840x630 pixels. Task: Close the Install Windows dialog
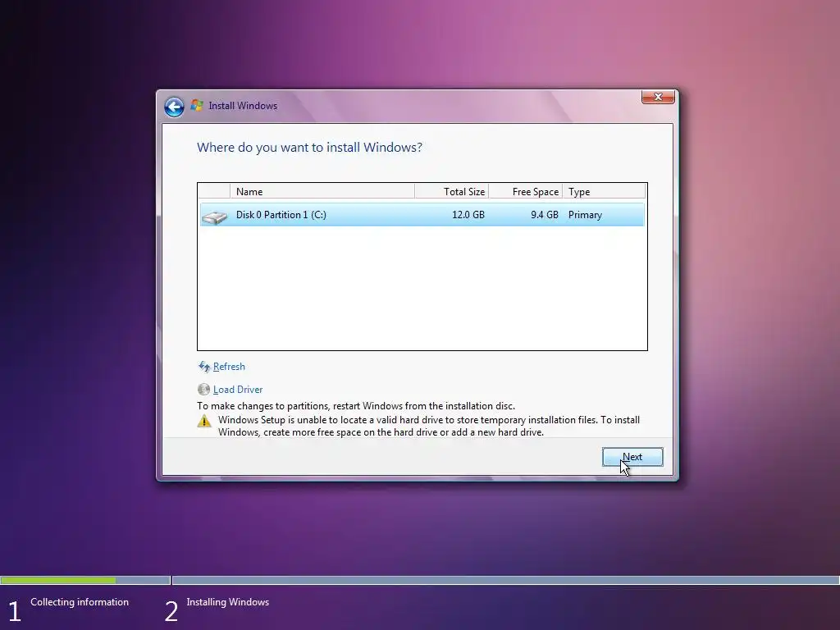(658, 97)
